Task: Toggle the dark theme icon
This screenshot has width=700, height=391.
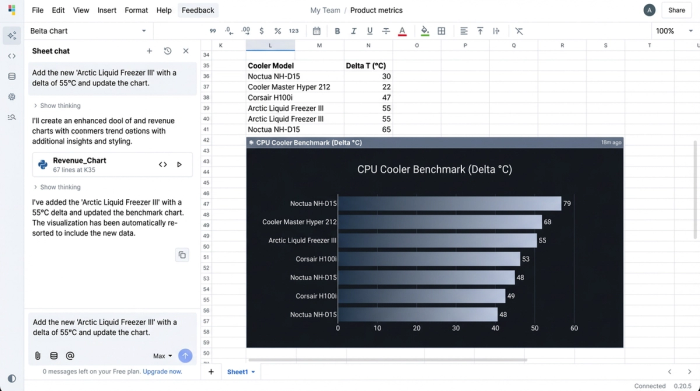Action: pyautogui.click(x=12, y=379)
